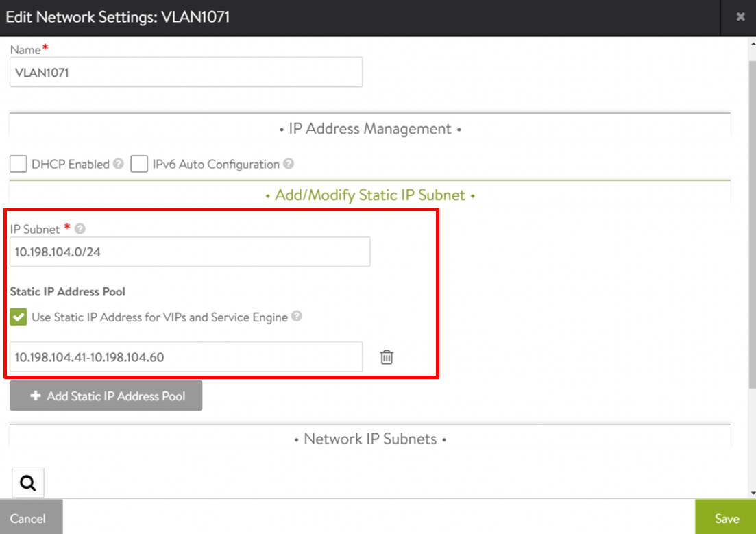Enable the DHCP Enabled checkbox

pos(19,165)
